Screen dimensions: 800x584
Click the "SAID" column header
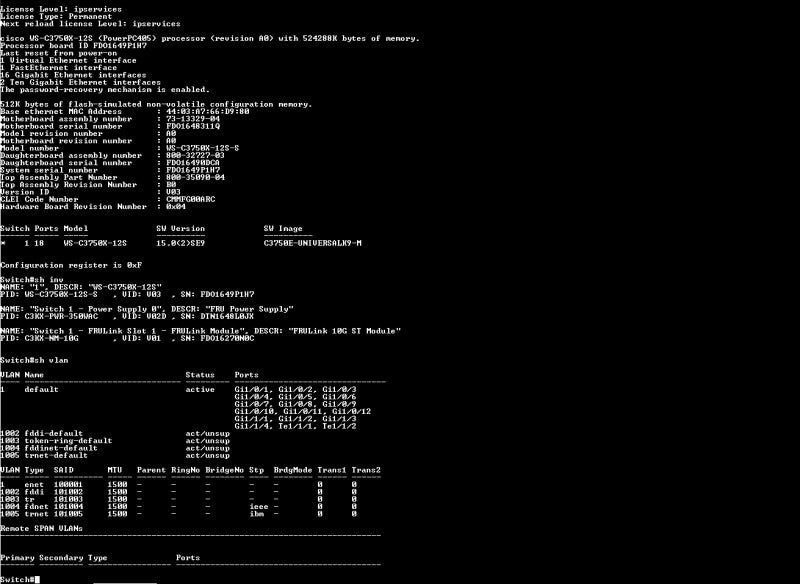pyautogui.click(x=63, y=470)
